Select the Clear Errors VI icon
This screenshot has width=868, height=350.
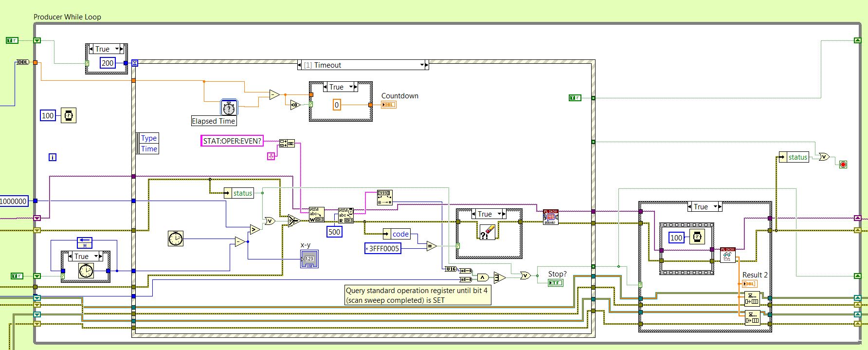click(x=487, y=232)
